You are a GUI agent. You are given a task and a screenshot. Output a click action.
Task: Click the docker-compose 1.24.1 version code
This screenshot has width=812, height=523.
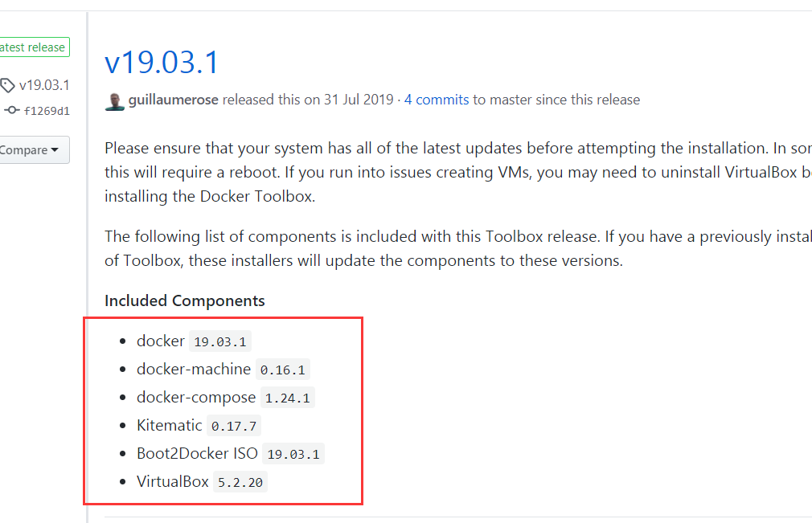tap(287, 398)
